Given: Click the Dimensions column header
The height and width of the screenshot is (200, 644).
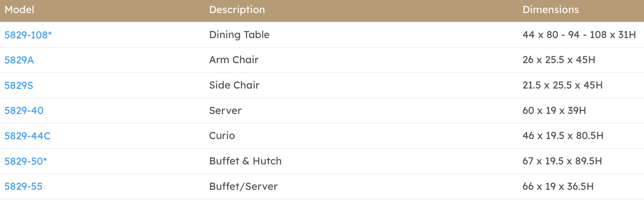Looking at the screenshot, I should click(550, 10).
